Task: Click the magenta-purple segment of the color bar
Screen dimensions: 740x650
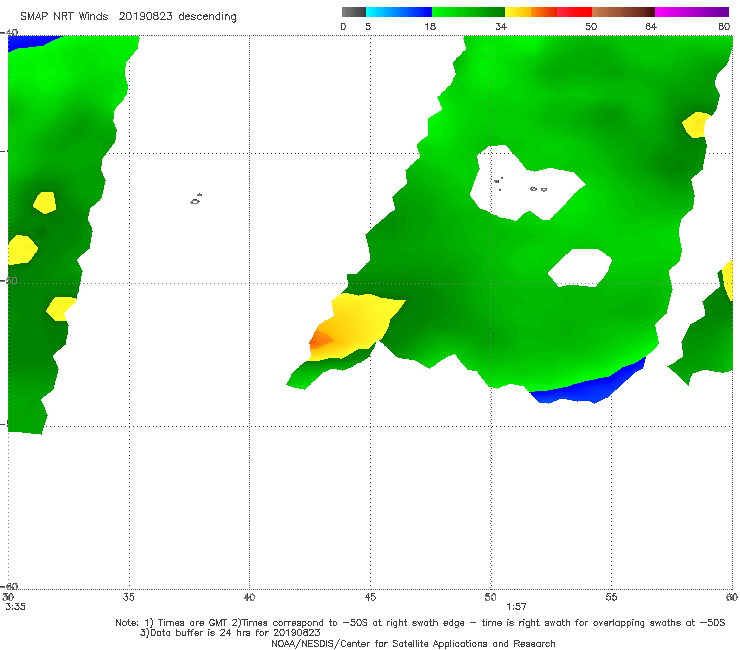Action: [692, 12]
